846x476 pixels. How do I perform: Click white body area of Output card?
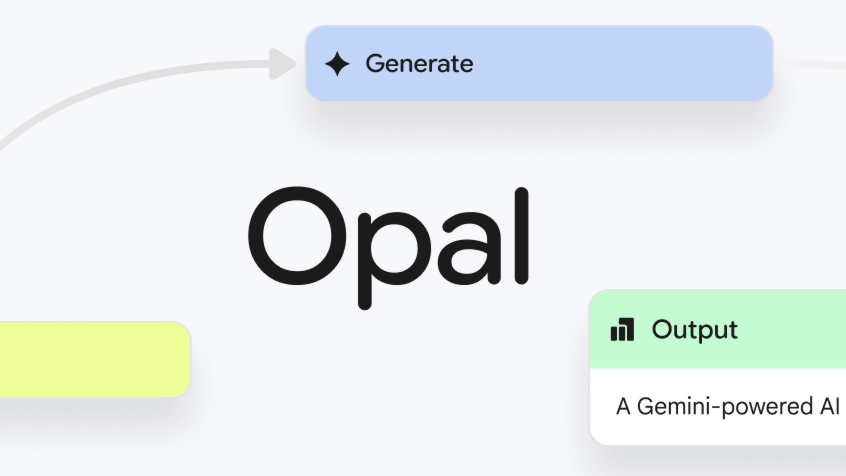point(720,430)
